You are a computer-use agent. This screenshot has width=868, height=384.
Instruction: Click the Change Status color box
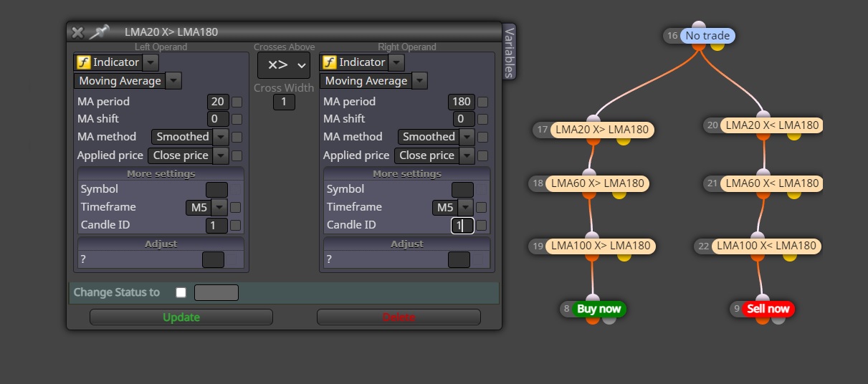[216, 292]
